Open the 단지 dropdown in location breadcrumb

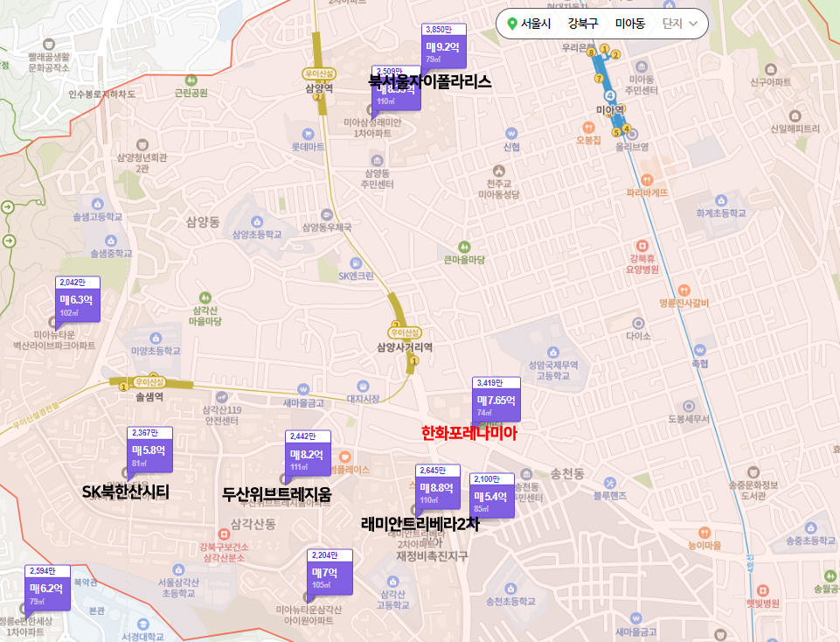click(x=680, y=24)
